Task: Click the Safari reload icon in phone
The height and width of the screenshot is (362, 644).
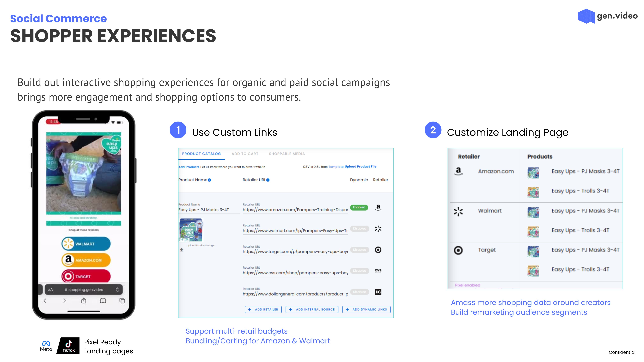Action: pyautogui.click(x=118, y=290)
